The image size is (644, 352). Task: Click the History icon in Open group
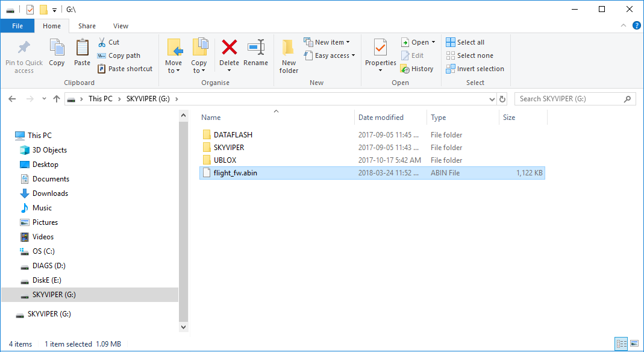click(x=405, y=69)
